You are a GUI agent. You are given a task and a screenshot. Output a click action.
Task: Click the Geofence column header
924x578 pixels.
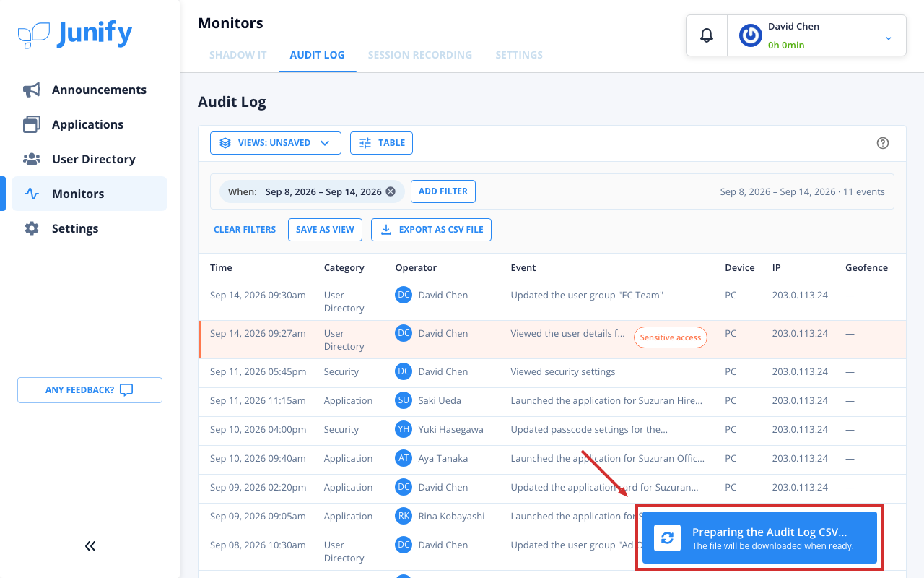[866, 267]
